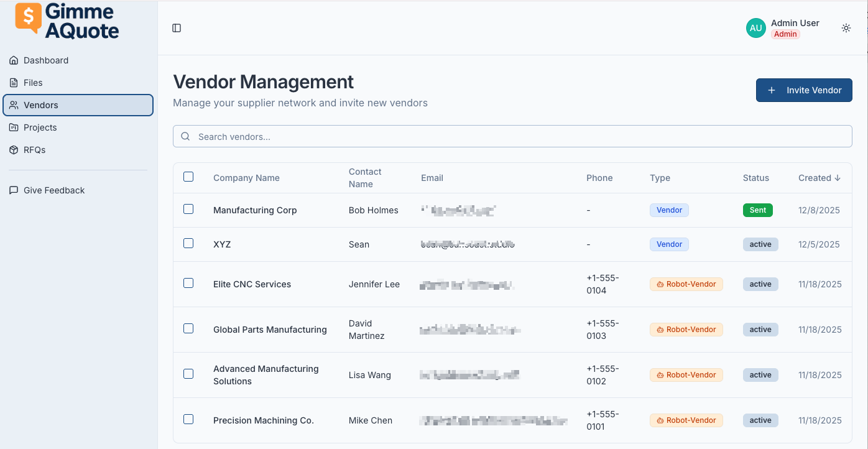Image resolution: width=868 pixels, height=449 pixels.
Task: Click the Files document icon
Action: [x=14, y=83]
